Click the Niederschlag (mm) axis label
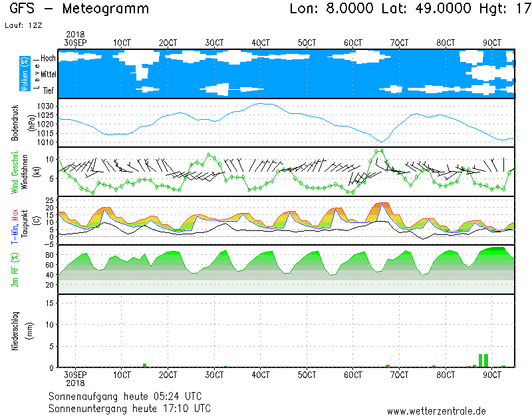532x416 pixels. click(15, 331)
